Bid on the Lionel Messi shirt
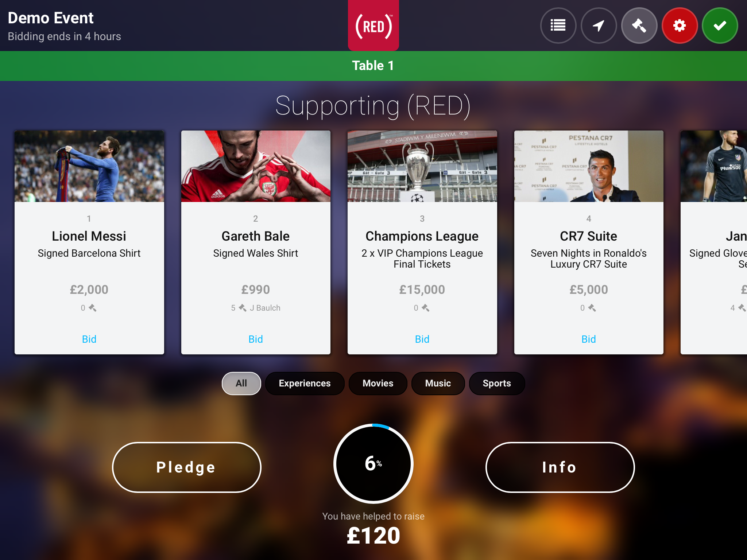The width and height of the screenshot is (747, 560). [x=89, y=339]
